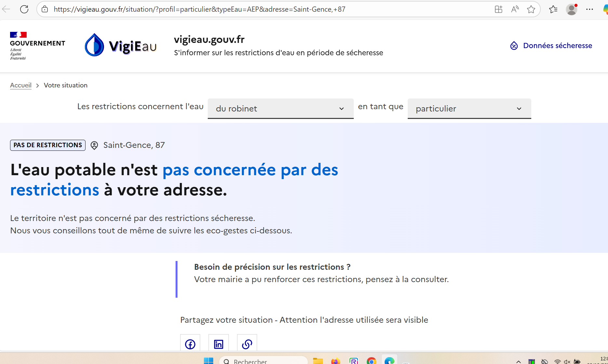
Task: Click the "Pas de restrictions" badge
Action: point(48,145)
